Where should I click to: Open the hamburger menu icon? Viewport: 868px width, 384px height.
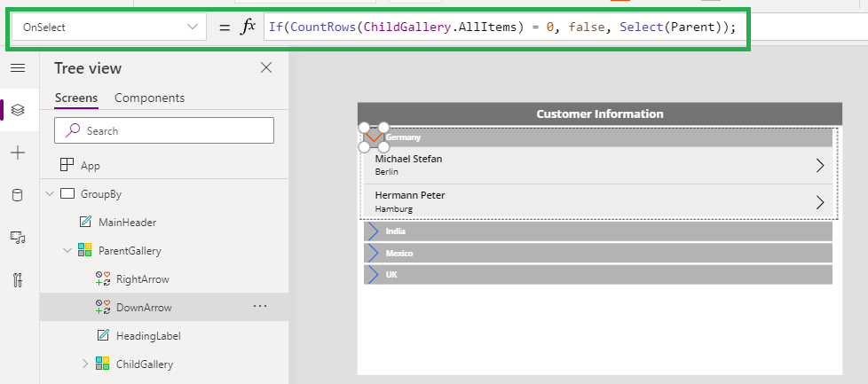18,68
